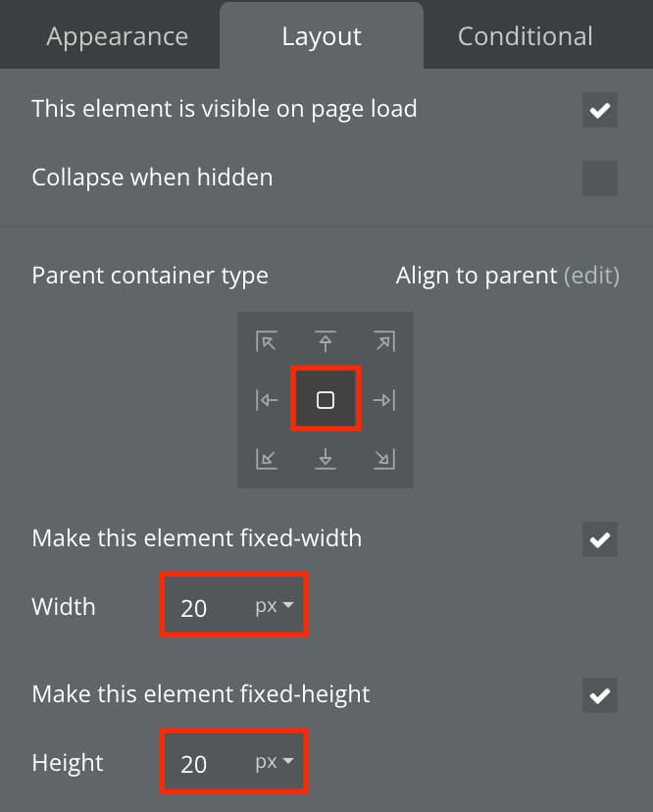The image size is (653, 812).
Task: Open the Width unit px dropdown
Action: [x=275, y=605]
